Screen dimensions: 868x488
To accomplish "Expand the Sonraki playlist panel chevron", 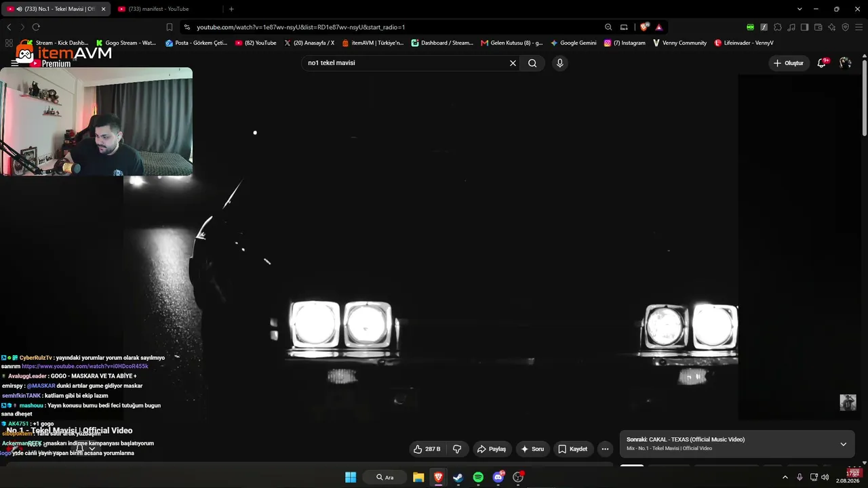I will [844, 444].
